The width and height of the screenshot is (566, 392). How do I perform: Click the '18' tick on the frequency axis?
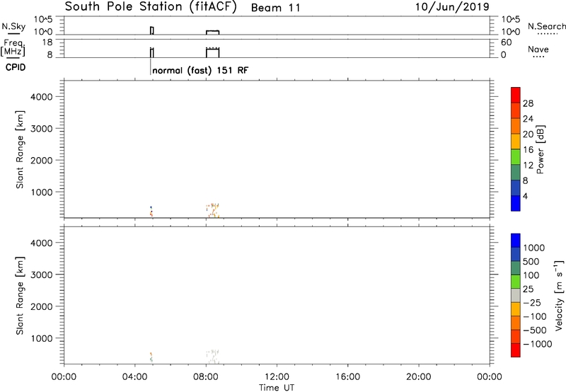[47, 42]
